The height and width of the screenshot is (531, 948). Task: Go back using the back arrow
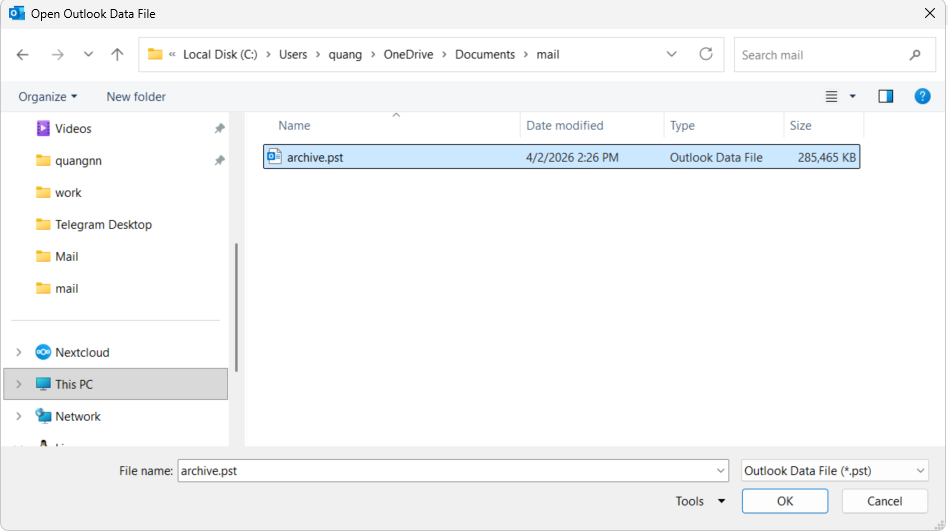point(22,54)
